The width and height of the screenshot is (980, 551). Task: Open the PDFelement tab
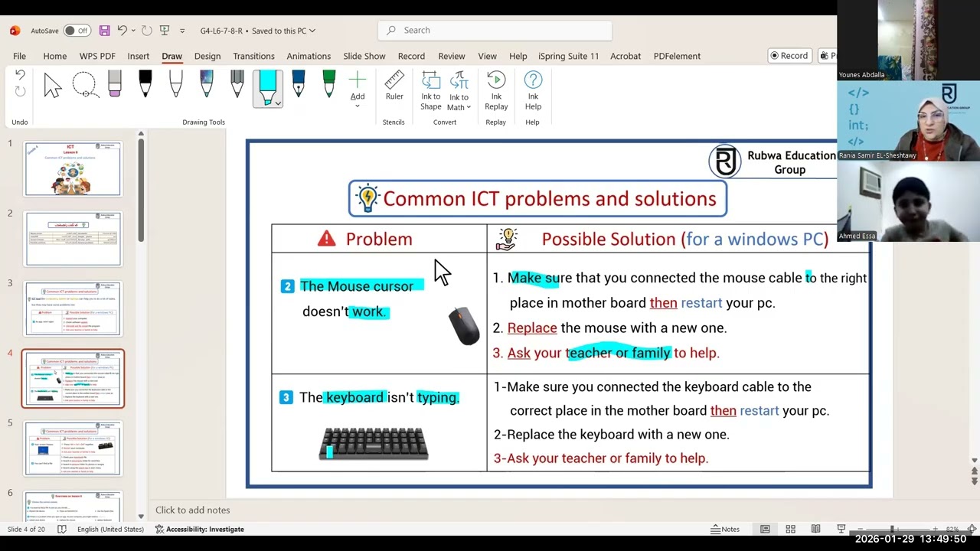(677, 56)
